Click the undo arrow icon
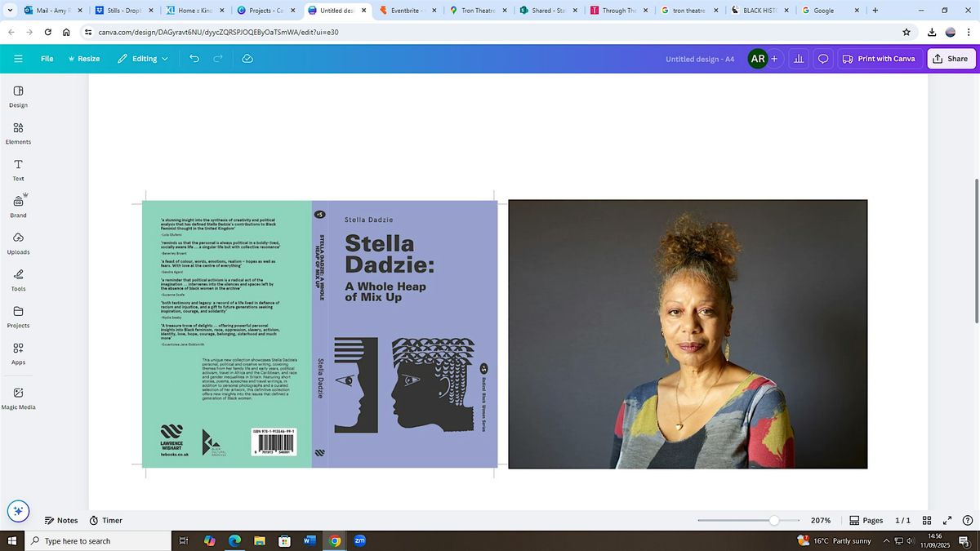The width and height of the screenshot is (980, 551). tap(194, 59)
